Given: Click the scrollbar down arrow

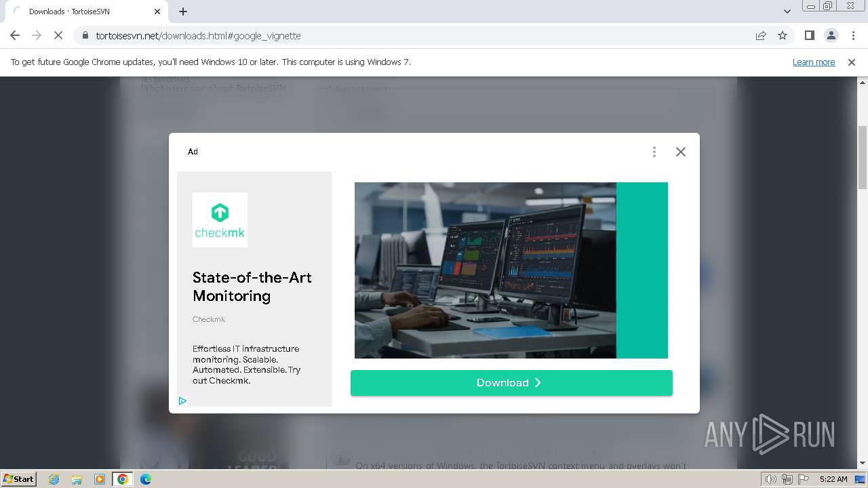Looking at the screenshot, I should (863, 464).
